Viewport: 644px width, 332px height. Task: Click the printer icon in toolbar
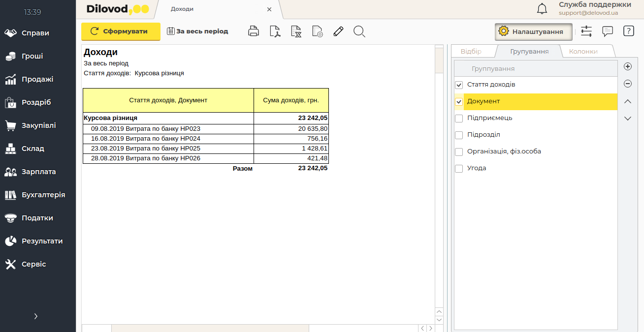coord(254,31)
